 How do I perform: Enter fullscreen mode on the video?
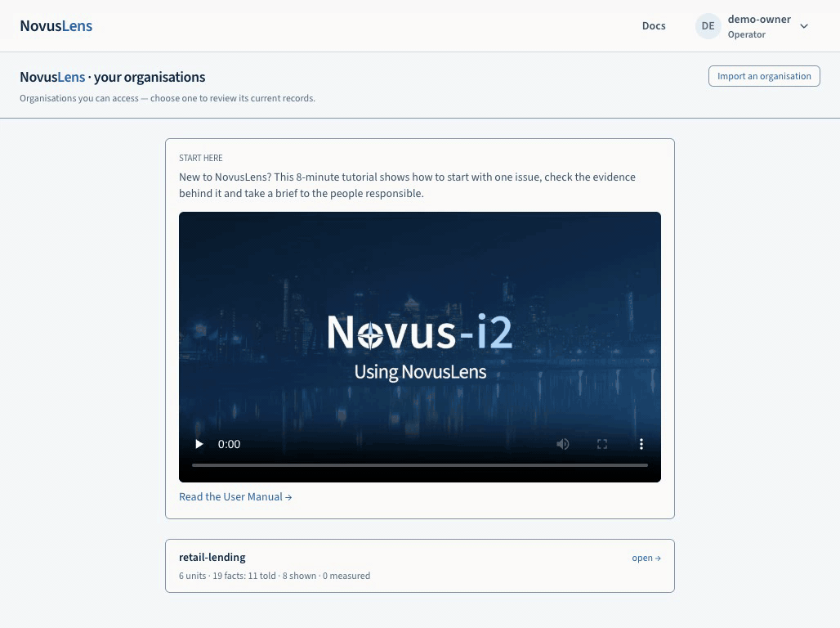coord(602,444)
